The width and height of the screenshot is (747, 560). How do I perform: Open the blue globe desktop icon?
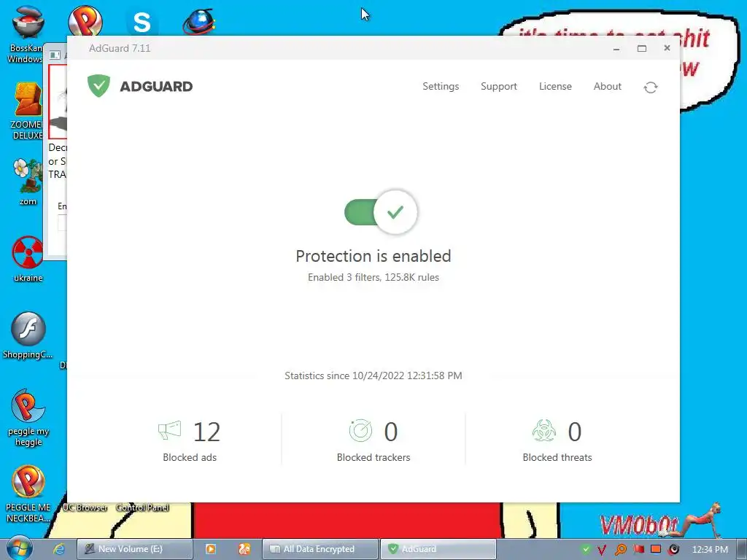pos(199,22)
